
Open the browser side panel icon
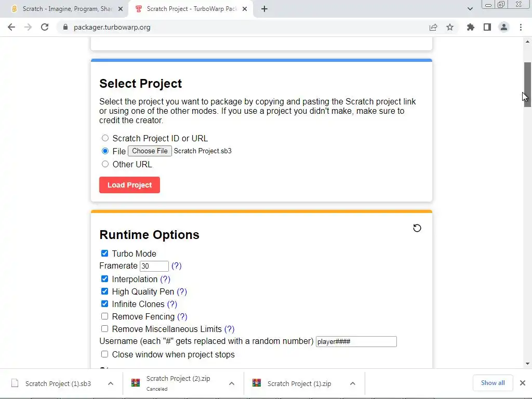click(x=487, y=27)
